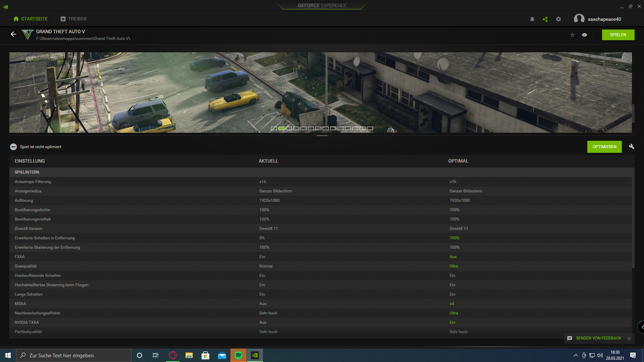This screenshot has height=362, width=644.
Task: Switch to the Startseite tab
Action: pos(31,19)
